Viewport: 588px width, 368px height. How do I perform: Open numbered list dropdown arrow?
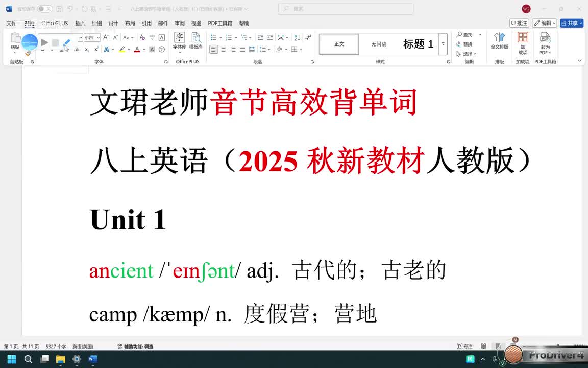pyautogui.click(x=235, y=37)
